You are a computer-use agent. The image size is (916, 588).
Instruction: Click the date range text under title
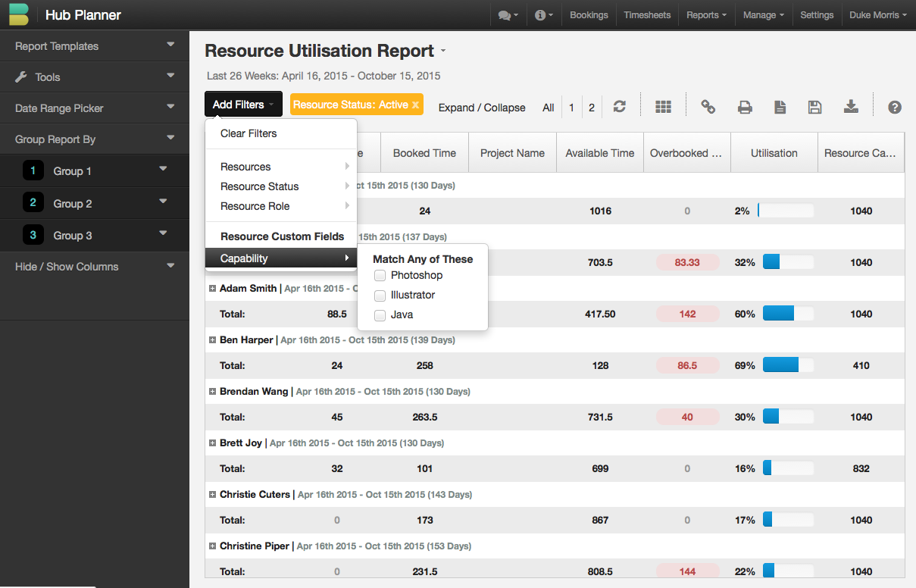pos(324,76)
